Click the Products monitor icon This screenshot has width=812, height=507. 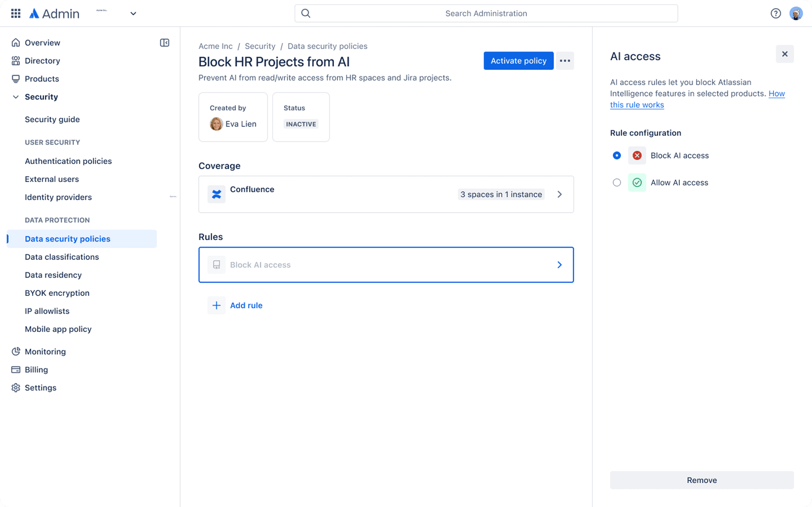click(x=16, y=79)
